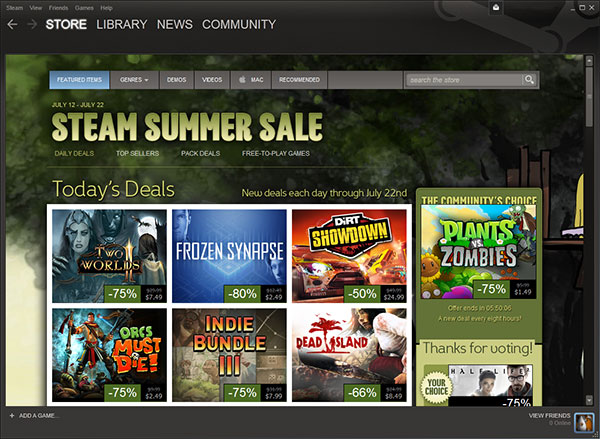
Task: Open the Frozen Synapse deal
Action: tap(229, 256)
